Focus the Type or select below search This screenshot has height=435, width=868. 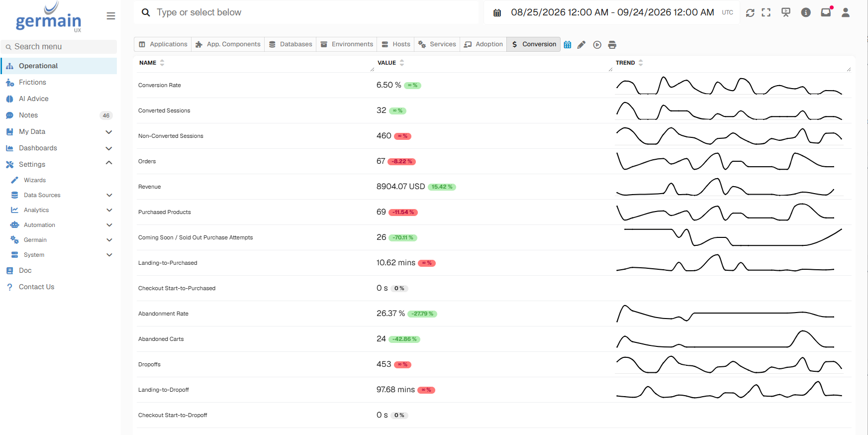coord(306,12)
